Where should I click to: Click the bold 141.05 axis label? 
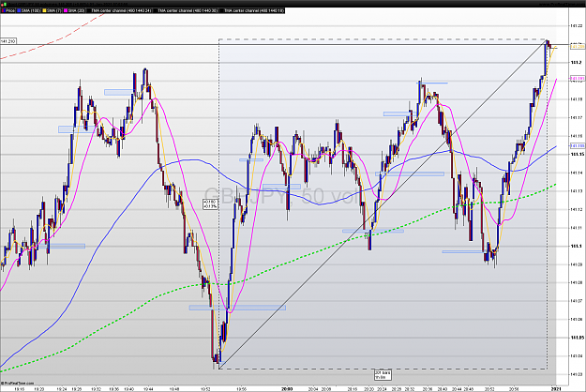[576, 338]
